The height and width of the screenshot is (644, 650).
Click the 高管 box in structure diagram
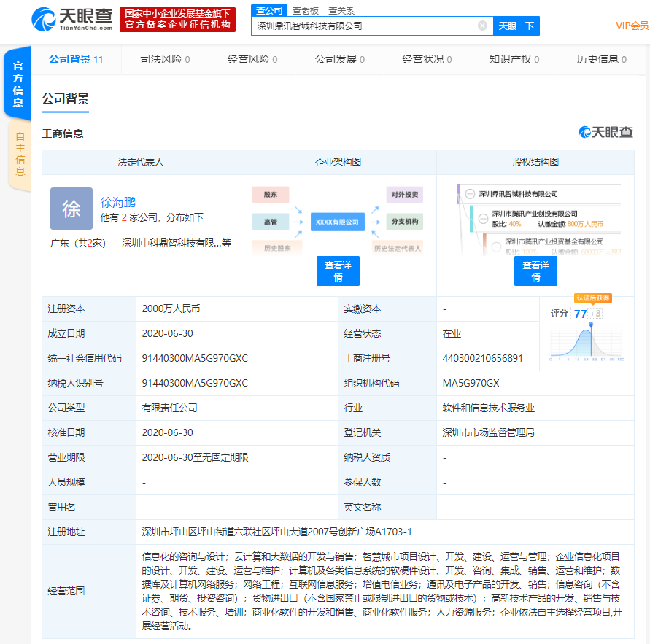click(x=270, y=222)
